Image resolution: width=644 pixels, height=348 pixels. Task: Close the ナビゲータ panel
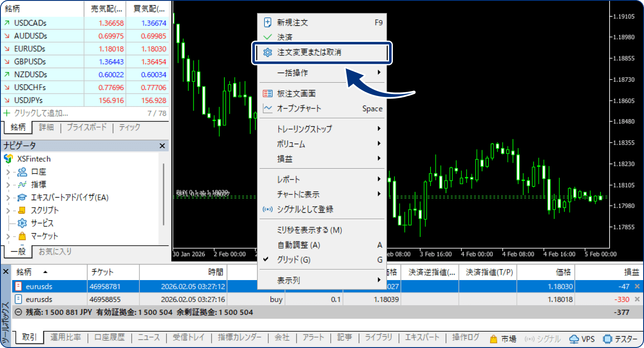pyautogui.click(x=162, y=146)
